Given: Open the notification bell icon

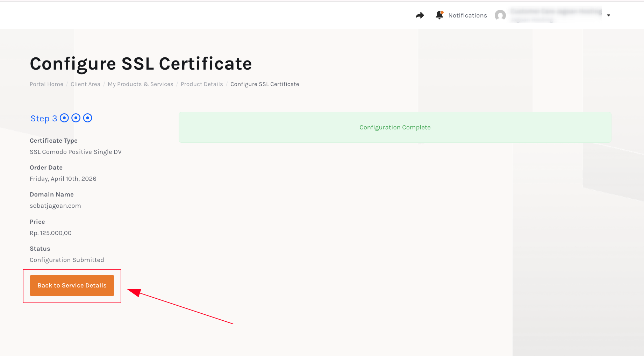Looking at the screenshot, I should (x=439, y=15).
